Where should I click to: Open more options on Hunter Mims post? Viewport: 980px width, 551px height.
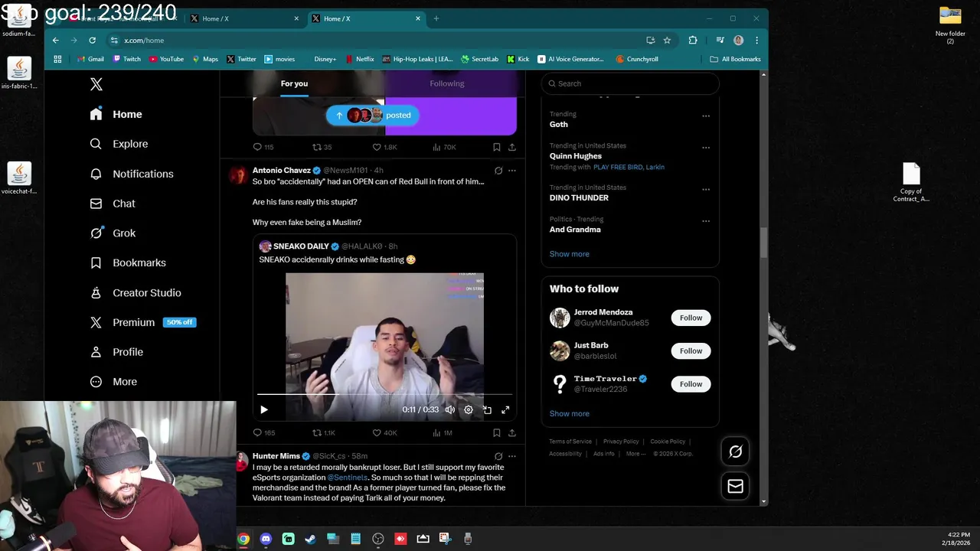coord(512,456)
